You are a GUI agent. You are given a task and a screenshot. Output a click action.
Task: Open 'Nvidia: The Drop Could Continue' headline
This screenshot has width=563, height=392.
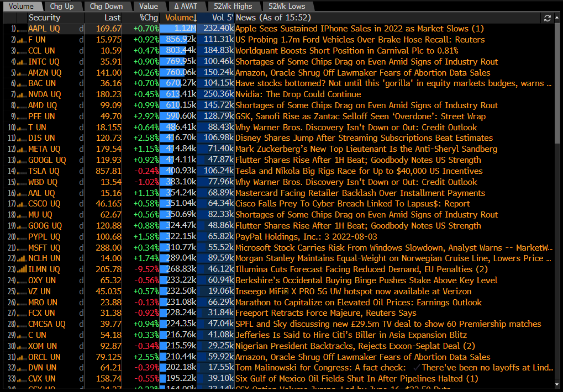click(298, 94)
